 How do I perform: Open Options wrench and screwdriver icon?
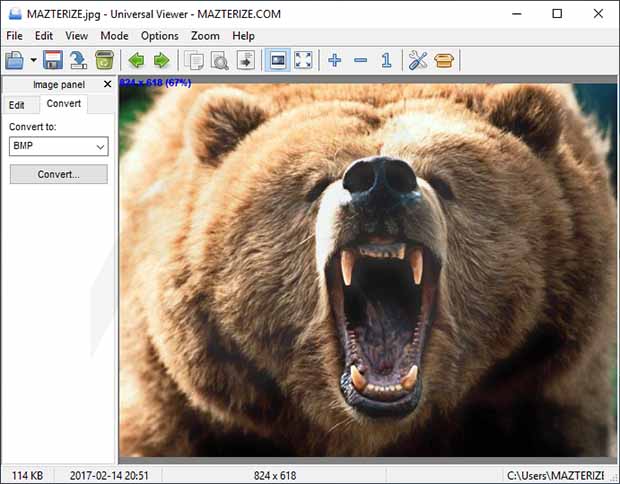(418, 60)
